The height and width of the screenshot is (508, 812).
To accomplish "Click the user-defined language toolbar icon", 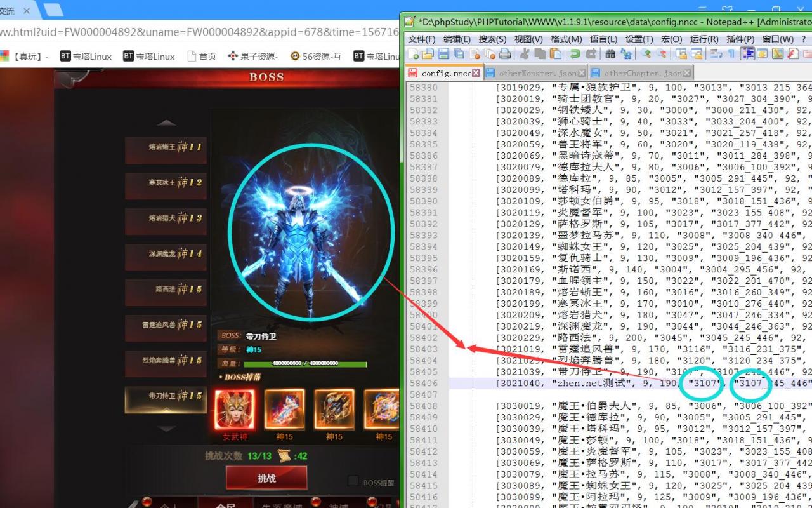I will pyautogui.click(x=762, y=54).
